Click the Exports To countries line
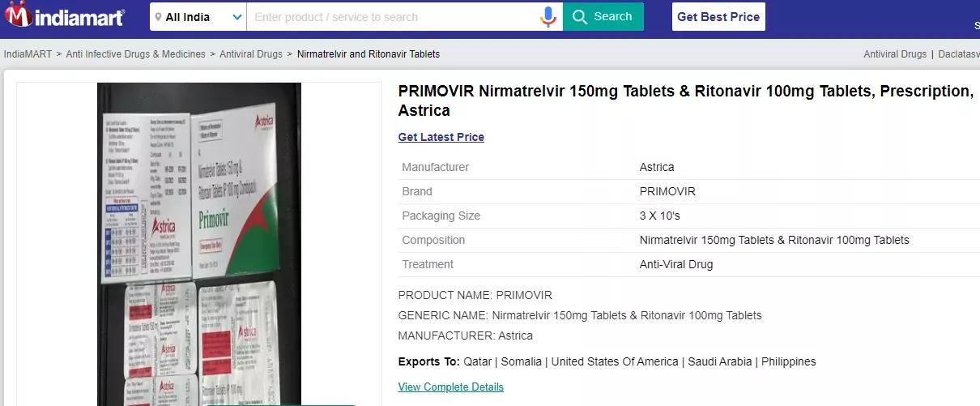This screenshot has height=406, width=980. (x=607, y=361)
